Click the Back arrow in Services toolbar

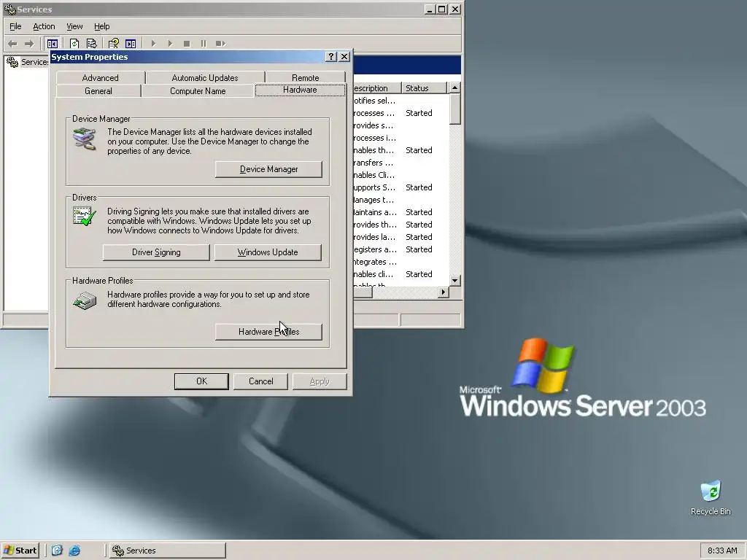12,44
